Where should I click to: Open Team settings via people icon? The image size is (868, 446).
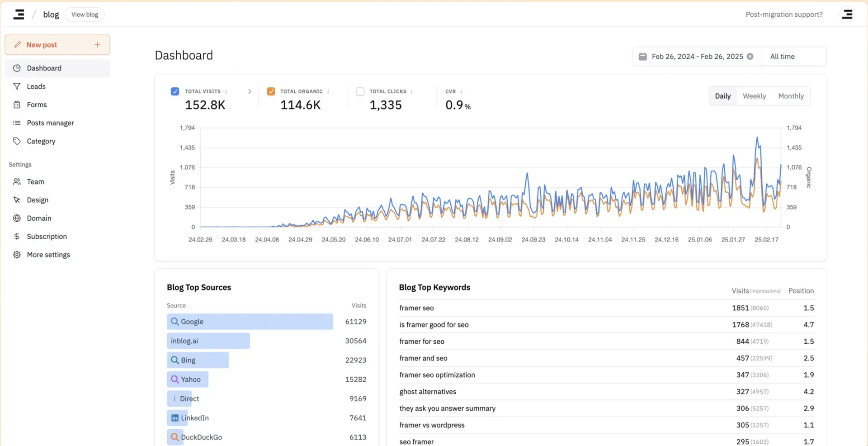(x=17, y=181)
